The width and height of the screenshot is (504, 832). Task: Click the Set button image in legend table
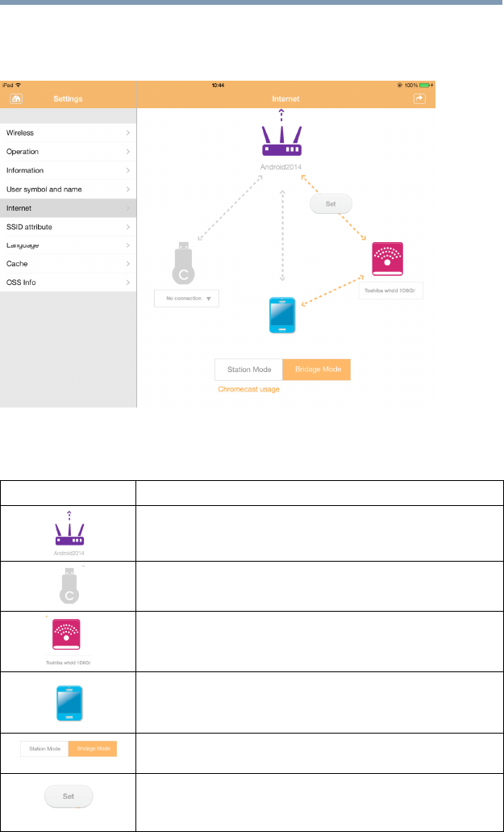[69, 796]
